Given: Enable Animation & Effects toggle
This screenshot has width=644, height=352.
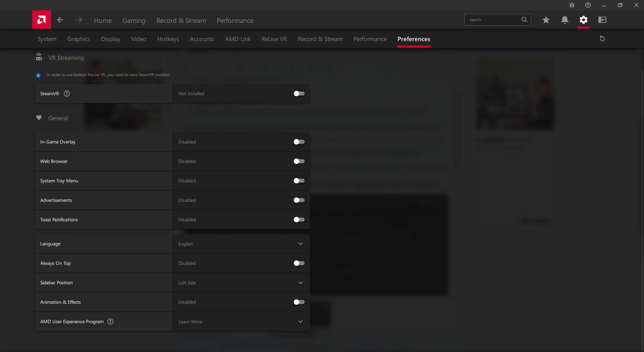Looking at the screenshot, I should point(299,302).
